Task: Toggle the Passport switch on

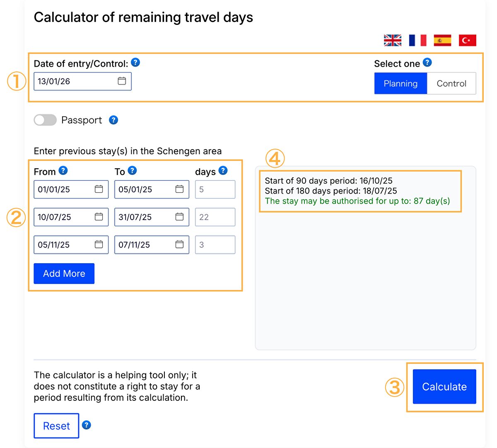Action: pyautogui.click(x=45, y=120)
